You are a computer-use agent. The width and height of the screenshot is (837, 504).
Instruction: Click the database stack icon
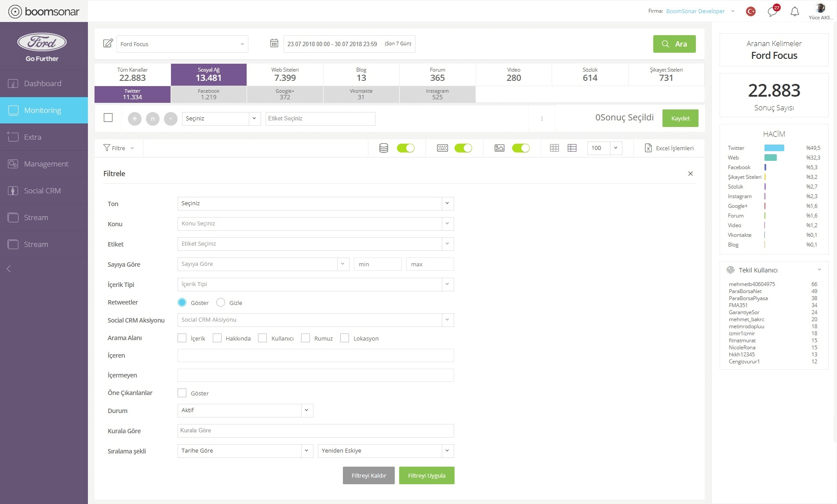[384, 148]
